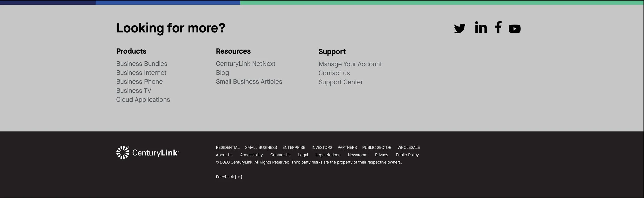Open CenturyLink NetNext resource

pyautogui.click(x=245, y=64)
